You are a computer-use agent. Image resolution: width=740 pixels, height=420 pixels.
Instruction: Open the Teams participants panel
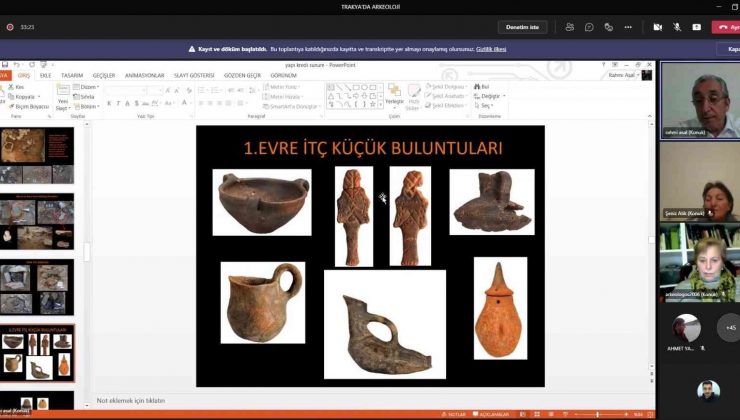coord(569,27)
